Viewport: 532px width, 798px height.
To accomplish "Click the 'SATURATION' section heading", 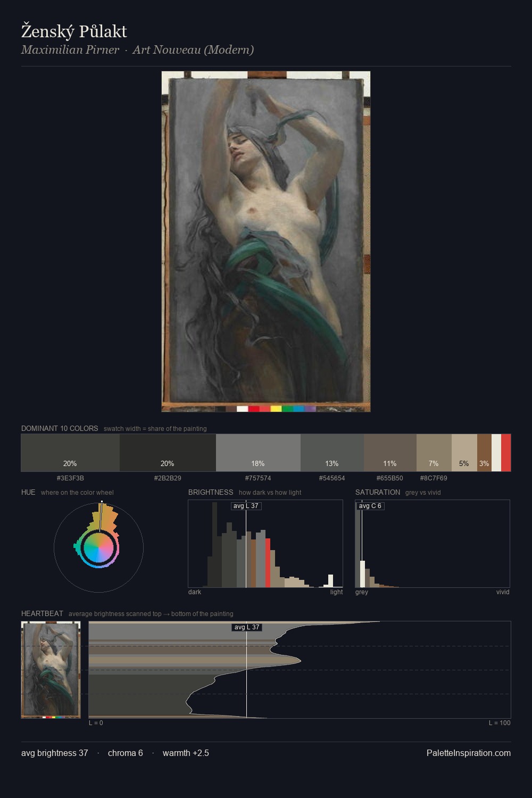I will click(x=378, y=492).
